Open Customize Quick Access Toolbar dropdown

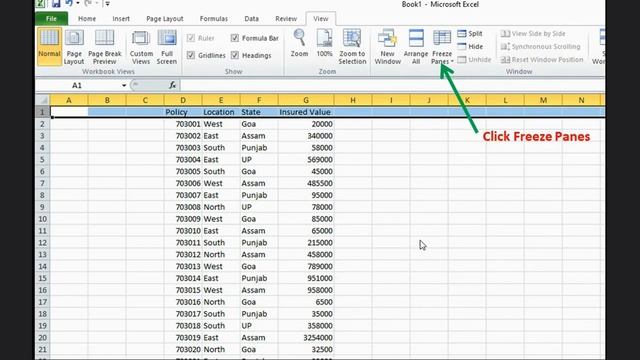point(107,4)
